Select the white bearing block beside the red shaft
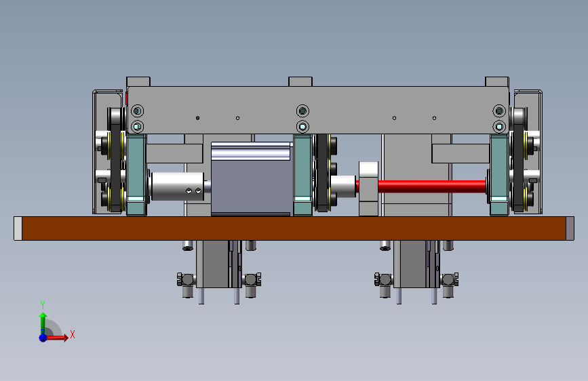Viewport: 588px width, 381px height. pyautogui.click(x=368, y=188)
